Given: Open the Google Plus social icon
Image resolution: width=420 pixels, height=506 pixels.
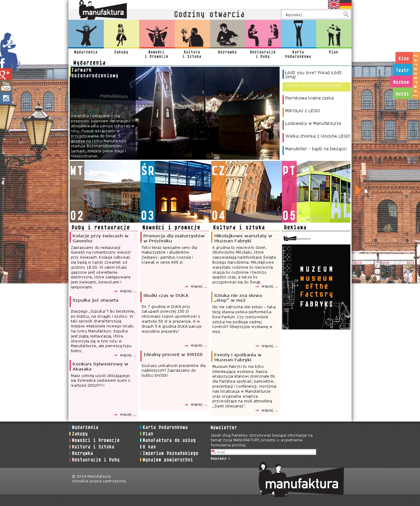Looking at the screenshot, I should [5, 74].
